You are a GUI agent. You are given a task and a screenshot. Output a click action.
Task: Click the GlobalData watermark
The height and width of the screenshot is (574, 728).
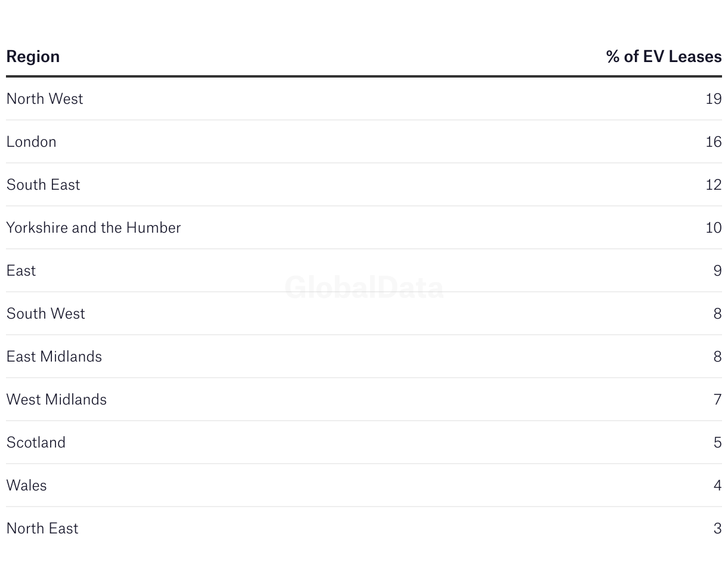364,288
